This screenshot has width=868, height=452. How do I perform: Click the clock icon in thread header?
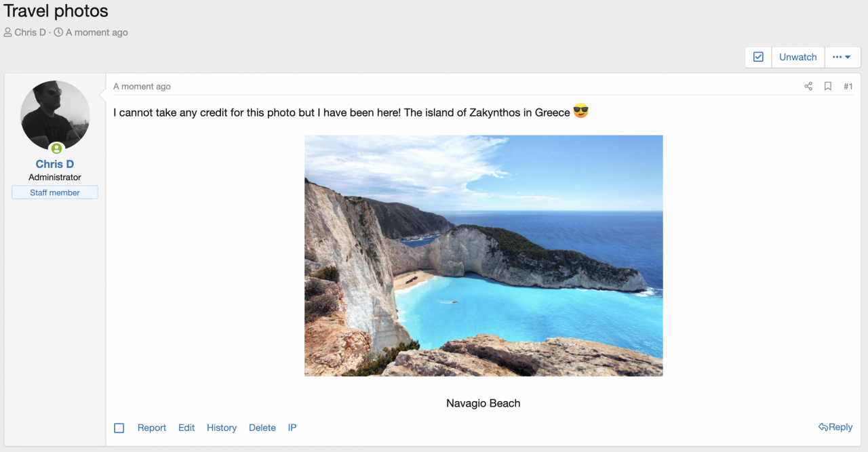pyautogui.click(x=58, y=33)
